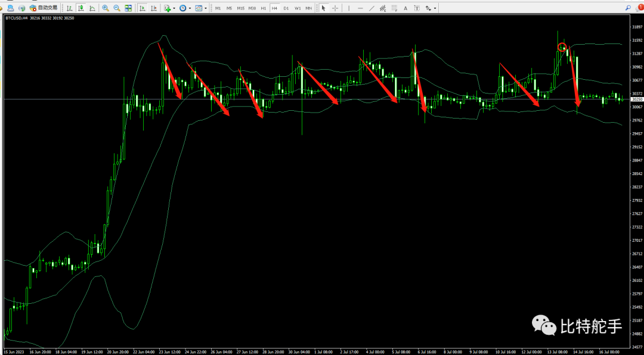Select the text label tool

(417, 8)
